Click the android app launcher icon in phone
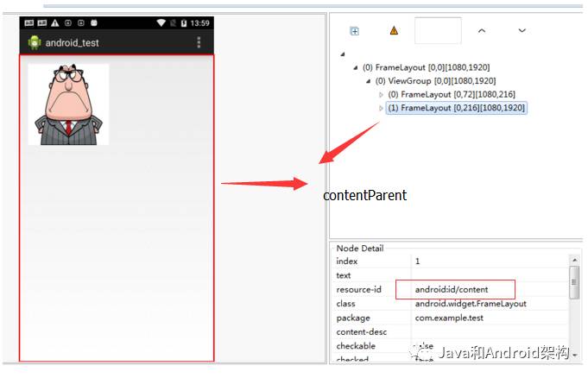Screen dimensions: 588x378 click(35, 43)
